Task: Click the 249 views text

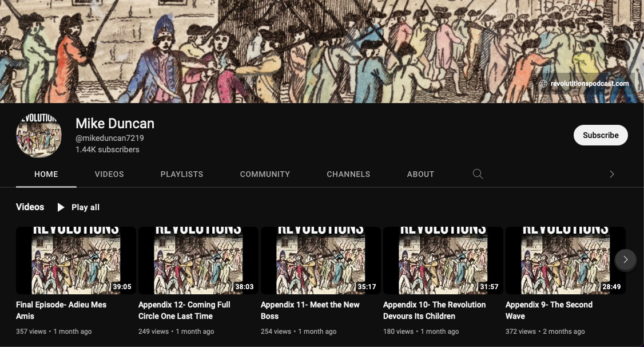Action: 153,332
